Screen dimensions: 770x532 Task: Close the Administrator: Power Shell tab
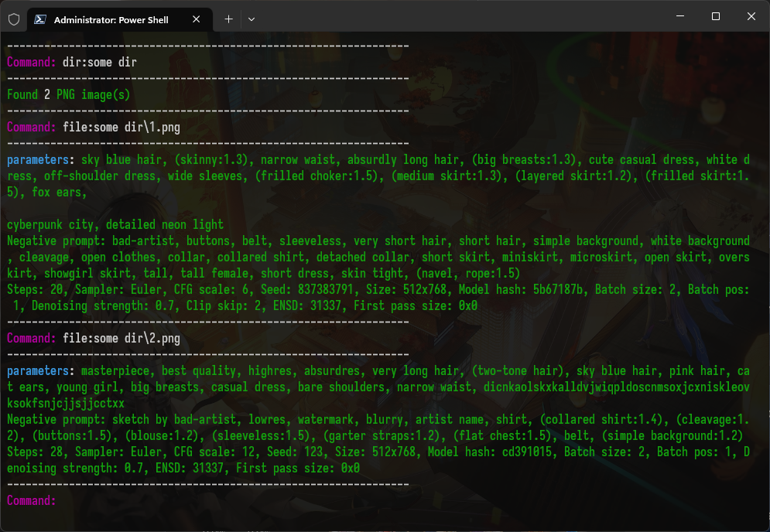[x=196, y=19]
